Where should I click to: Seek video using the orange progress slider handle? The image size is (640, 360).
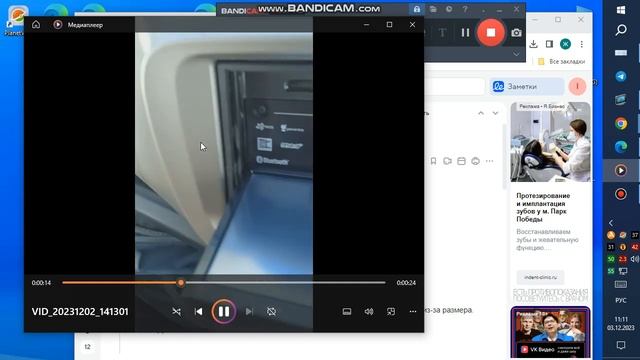tap(181, 282)
